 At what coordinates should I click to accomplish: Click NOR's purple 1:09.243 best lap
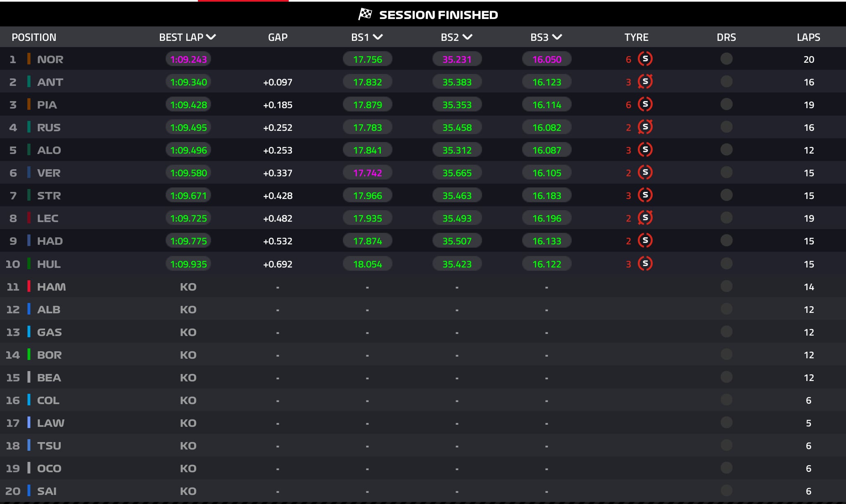(x=188, y=59)
